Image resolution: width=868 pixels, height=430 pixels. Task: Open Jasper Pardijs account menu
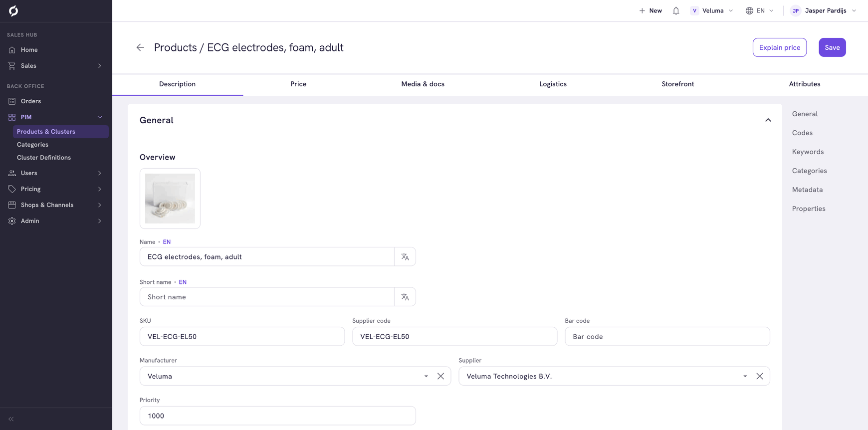tap(824, 10)
